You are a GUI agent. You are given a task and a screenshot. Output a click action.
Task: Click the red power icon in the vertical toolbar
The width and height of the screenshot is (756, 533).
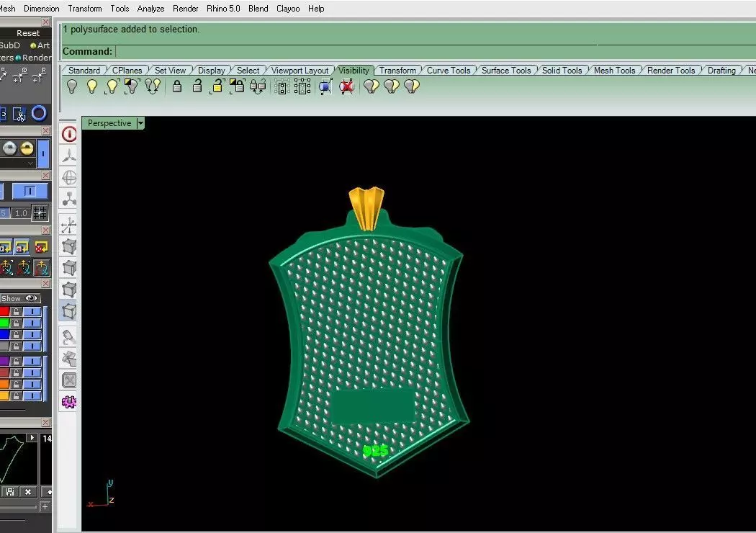[x=69, y=134]
